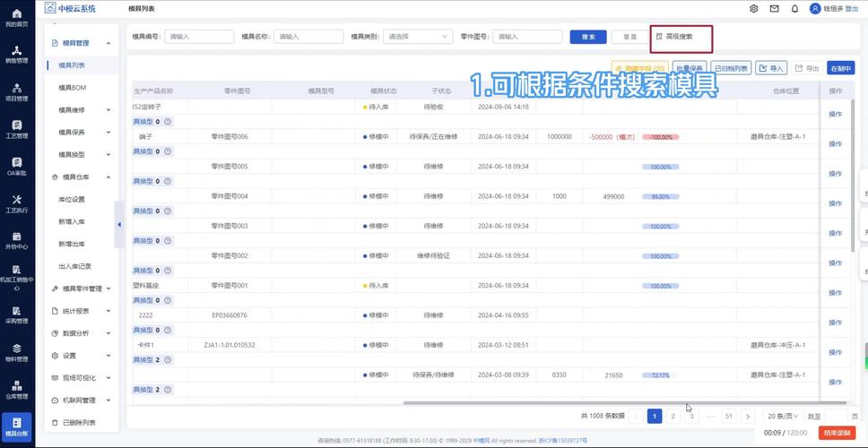Click the blue 在制中 button
The image size is (868, 448).
click(x=841, y=68)
